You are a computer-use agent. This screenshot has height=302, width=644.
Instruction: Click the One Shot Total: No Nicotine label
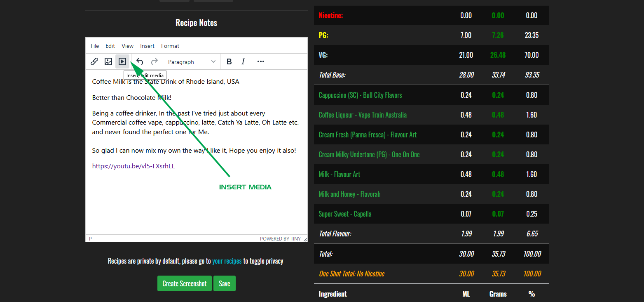pos(351,274)
